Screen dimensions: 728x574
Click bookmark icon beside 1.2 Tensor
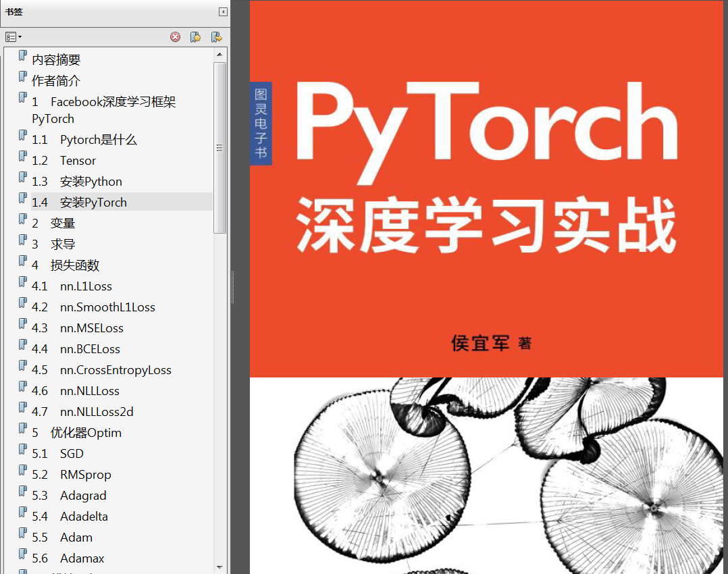click(x=23, y=157)
